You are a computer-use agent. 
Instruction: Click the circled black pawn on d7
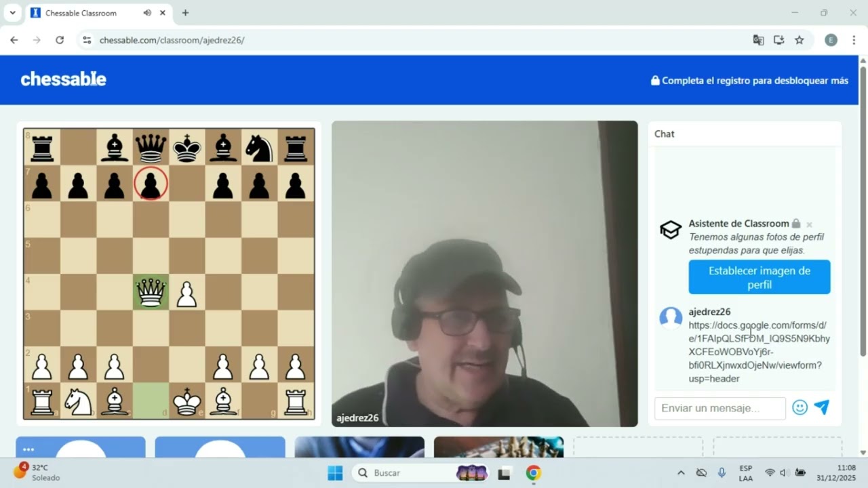pos(151,184)
